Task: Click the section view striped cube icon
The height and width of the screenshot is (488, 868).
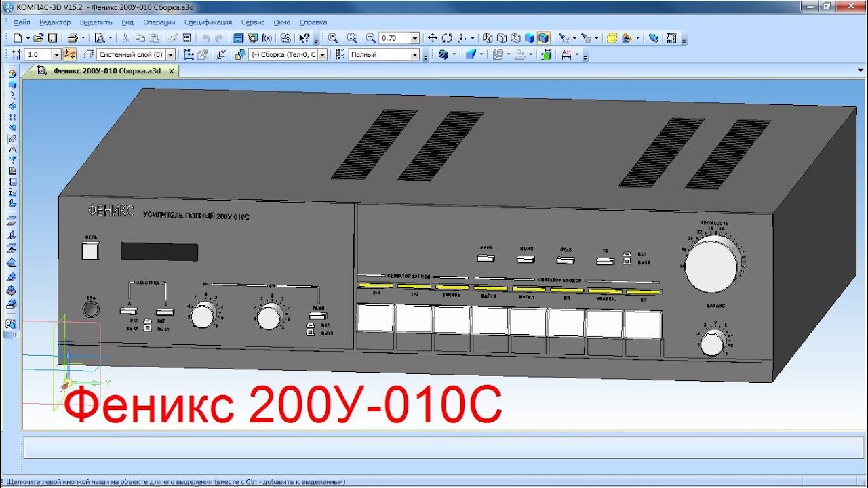Action: point(443,55)
